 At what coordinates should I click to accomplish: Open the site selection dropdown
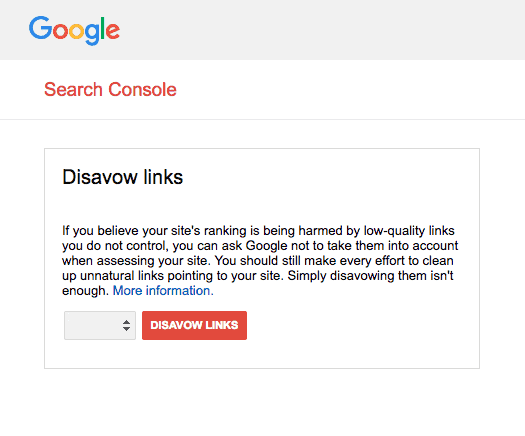100,325
